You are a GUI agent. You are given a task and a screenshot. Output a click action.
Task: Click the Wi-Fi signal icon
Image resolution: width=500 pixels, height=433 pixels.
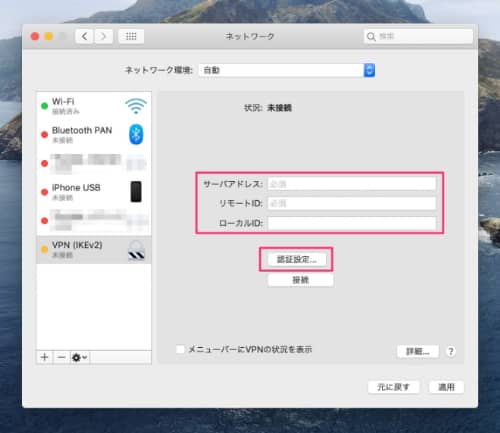coord(136,106)
